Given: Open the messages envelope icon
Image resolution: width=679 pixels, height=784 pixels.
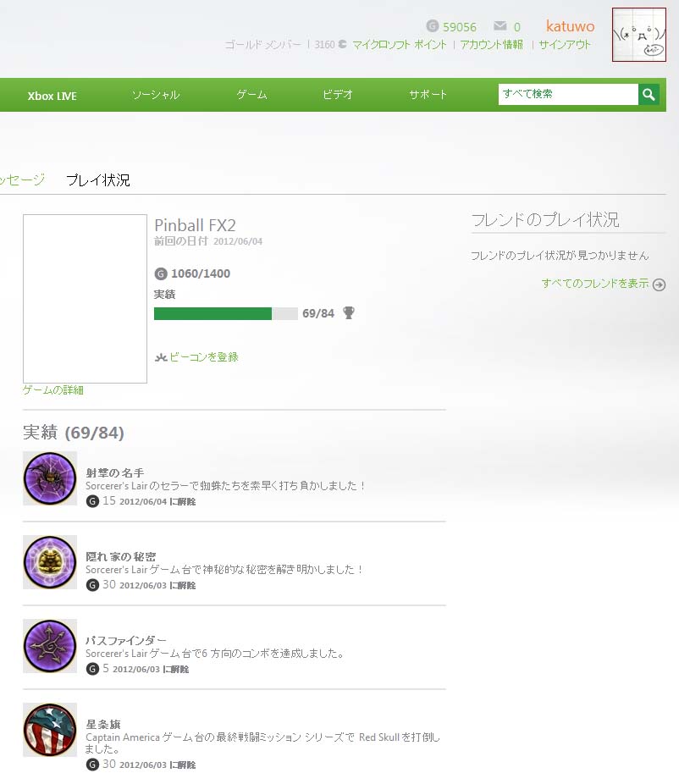Looking at the screenshot, I should pyautogui.click(x=500, y=25).
